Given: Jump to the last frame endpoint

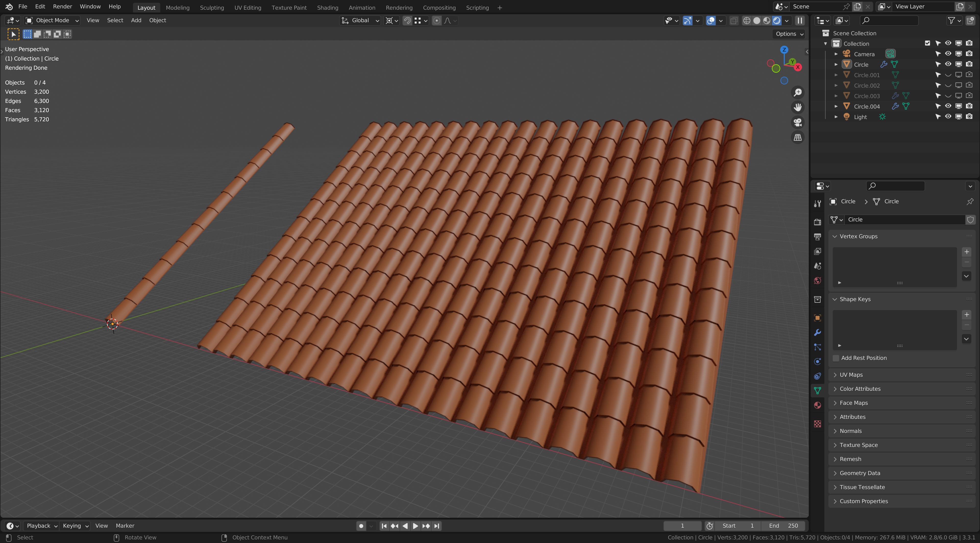Looking at the screenshot, I should coord(437,526).
